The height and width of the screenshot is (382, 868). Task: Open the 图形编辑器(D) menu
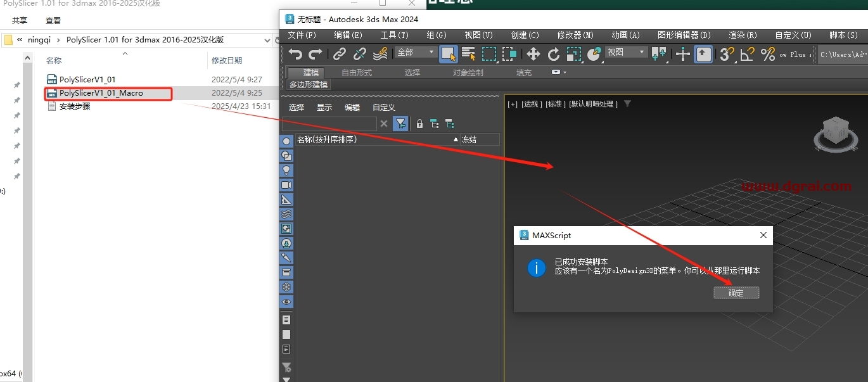tap(684, 35)
